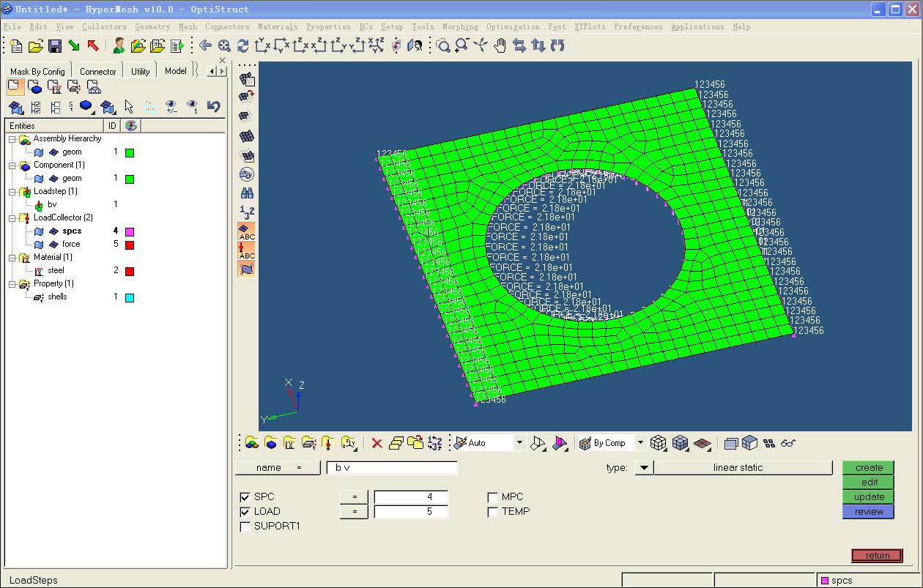Viewport: 923px width, 588px height.
Task: Open the Geometry menu
Action: [x=152, y=27]
